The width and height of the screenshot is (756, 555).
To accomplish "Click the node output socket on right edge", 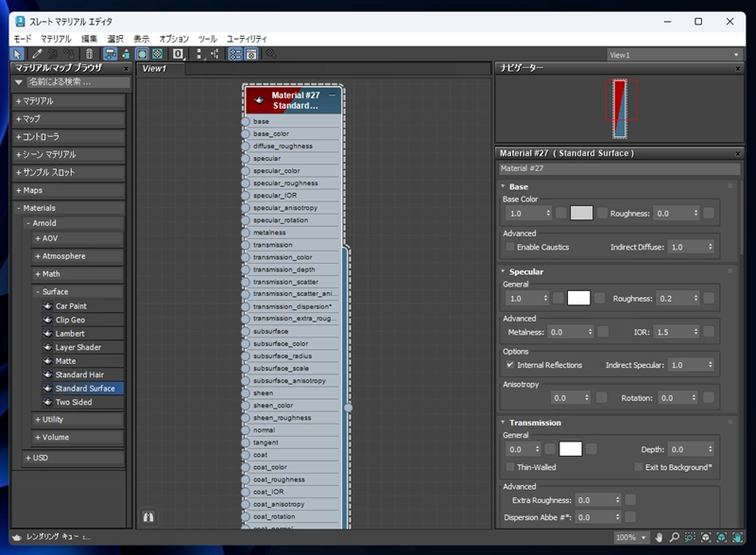I will pos(348,408).
